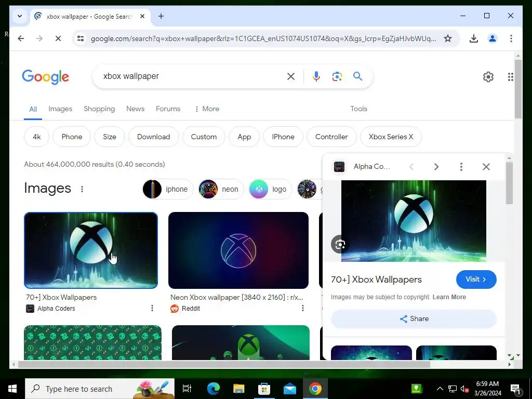Search by image with Google Lens
The image size is (532, 399).
click(x=337, y=76)
